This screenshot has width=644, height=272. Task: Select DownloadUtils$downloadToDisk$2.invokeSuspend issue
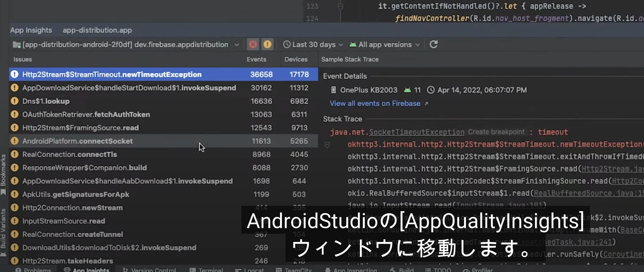tap(164, 248)
